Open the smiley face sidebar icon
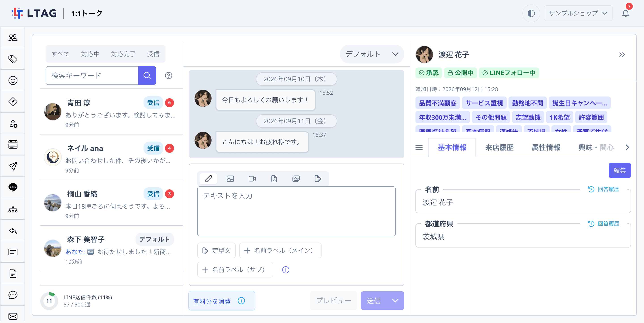The image size is (644, 323). click(x=13, y=80)
